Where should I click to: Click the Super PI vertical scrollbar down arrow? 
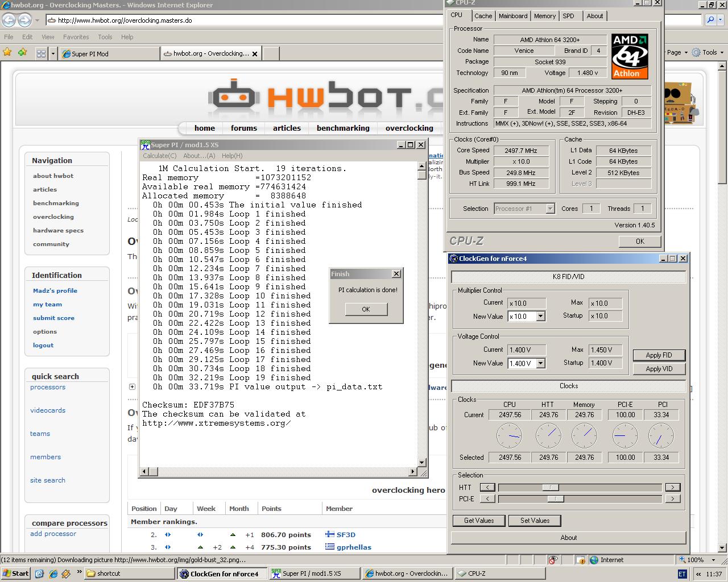pyautogui.click(x=422, y=462)
